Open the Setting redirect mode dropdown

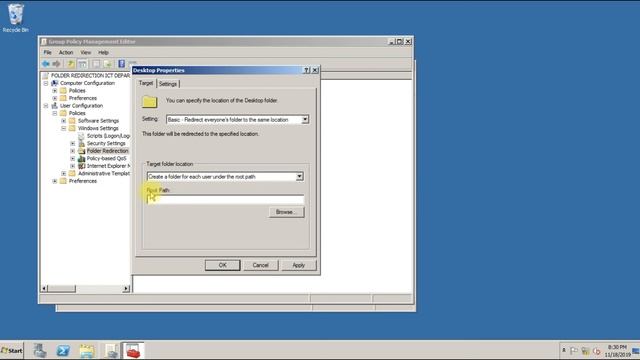[x=305, y=120]
